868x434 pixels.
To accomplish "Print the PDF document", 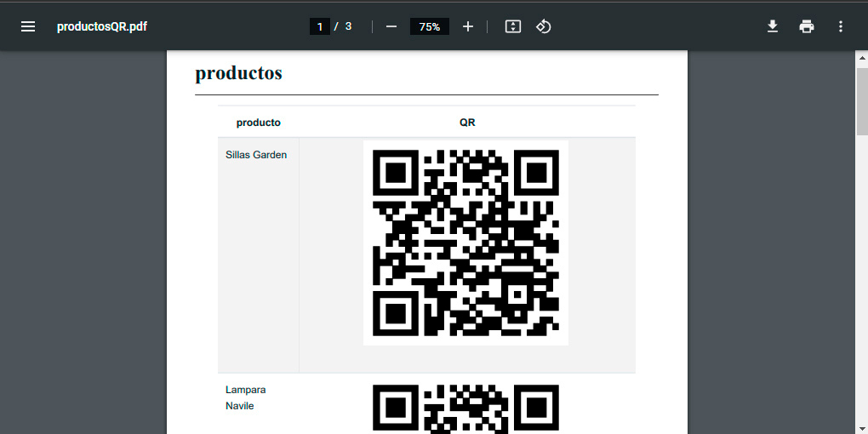I will click(807, 26).
